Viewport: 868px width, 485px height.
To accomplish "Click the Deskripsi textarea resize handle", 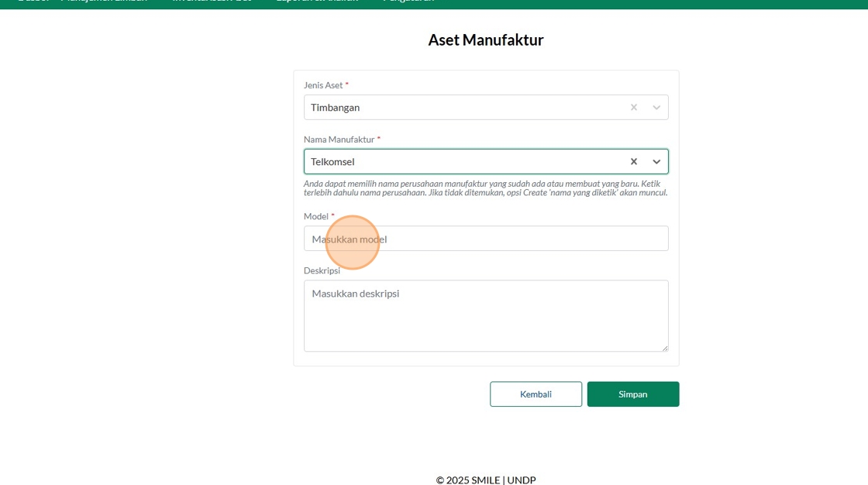I will [x=665, y=348].
